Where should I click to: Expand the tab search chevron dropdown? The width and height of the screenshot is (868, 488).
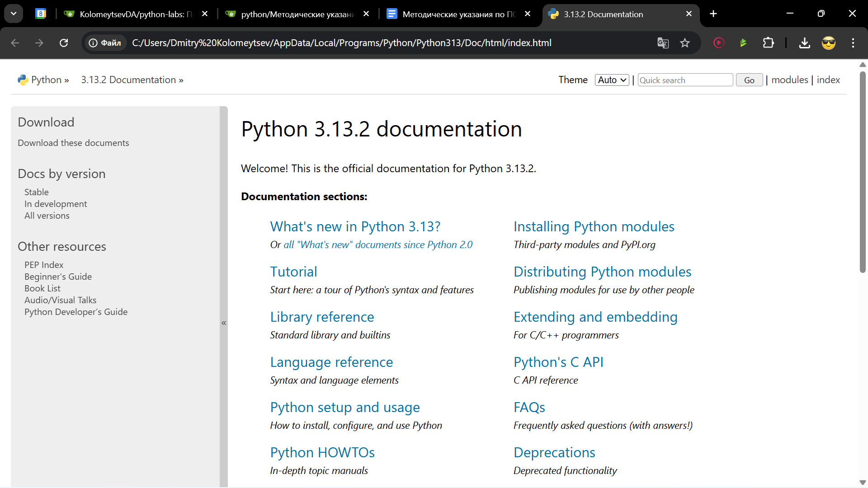point(14,14)
